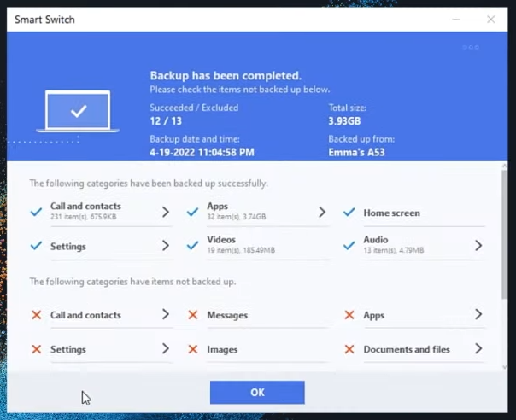Viewport: 516px width, 420px height.
Task: Expand the Audio category arrow
Action: click(478, 245)
